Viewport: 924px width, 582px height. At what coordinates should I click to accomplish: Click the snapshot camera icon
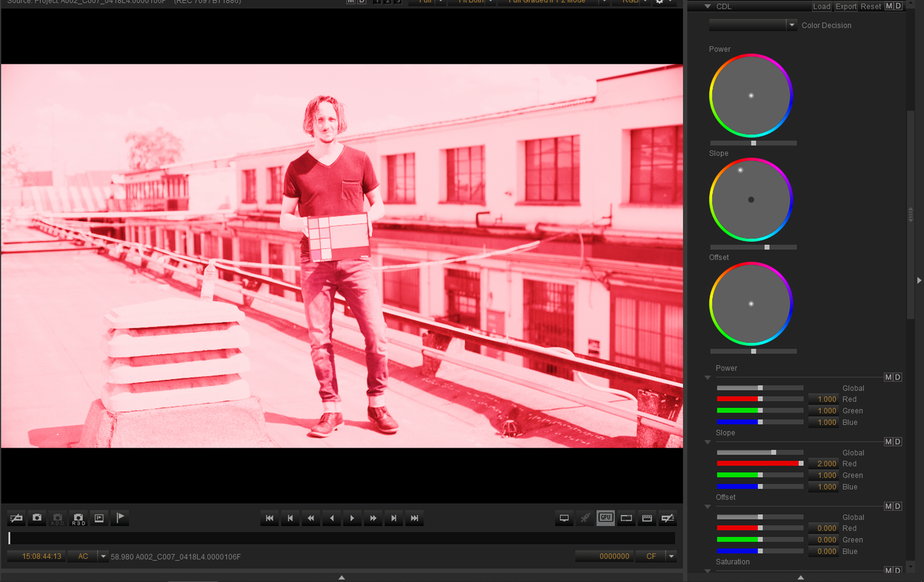tap(37, 518)
